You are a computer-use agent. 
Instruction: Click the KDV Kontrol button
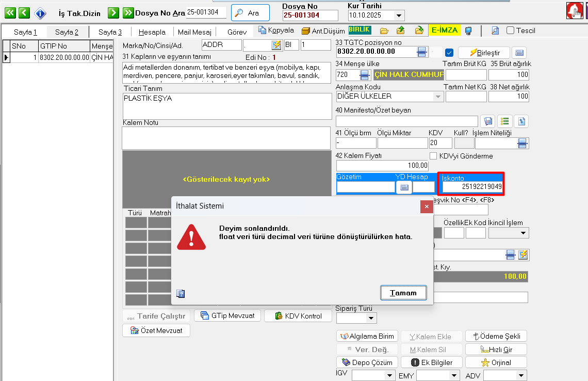pyautogui.click(x=298, y=316)
